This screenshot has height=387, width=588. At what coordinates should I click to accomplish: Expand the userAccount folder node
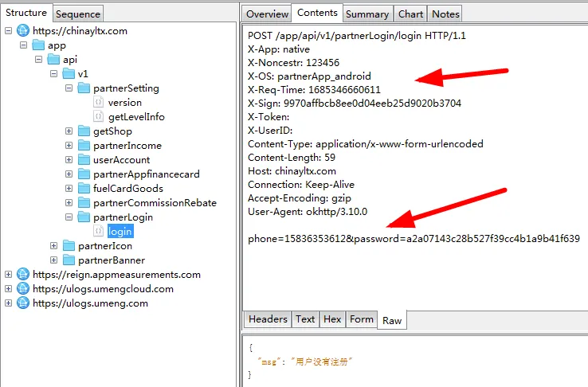69,159
